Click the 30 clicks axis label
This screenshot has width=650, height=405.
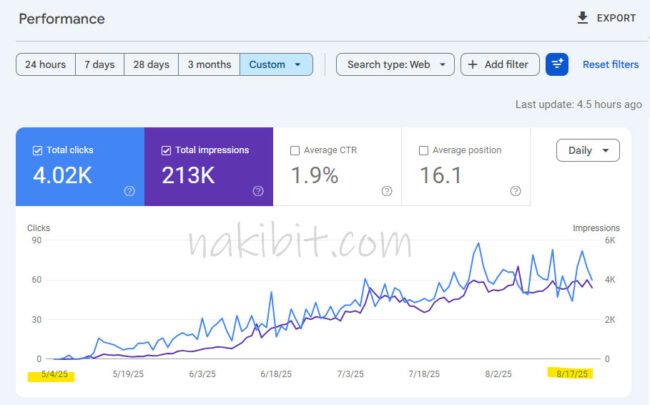[x=36, y=320]
